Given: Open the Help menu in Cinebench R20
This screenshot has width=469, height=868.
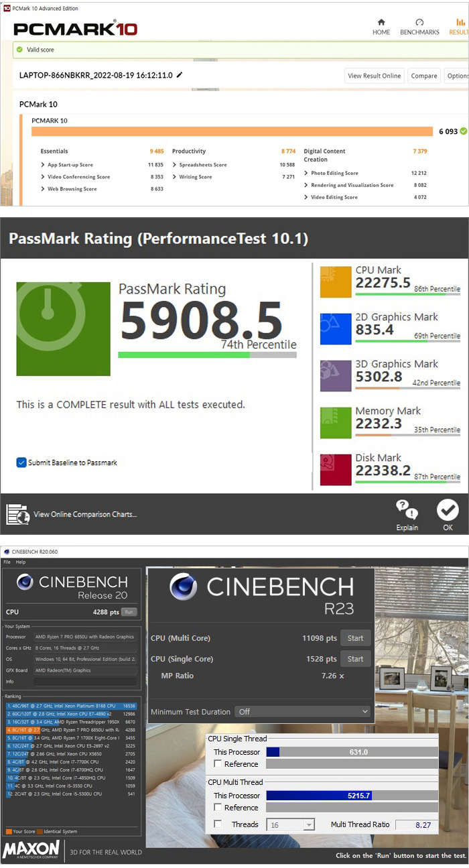Looking at the screenshot, I should [x=21, y=562].
